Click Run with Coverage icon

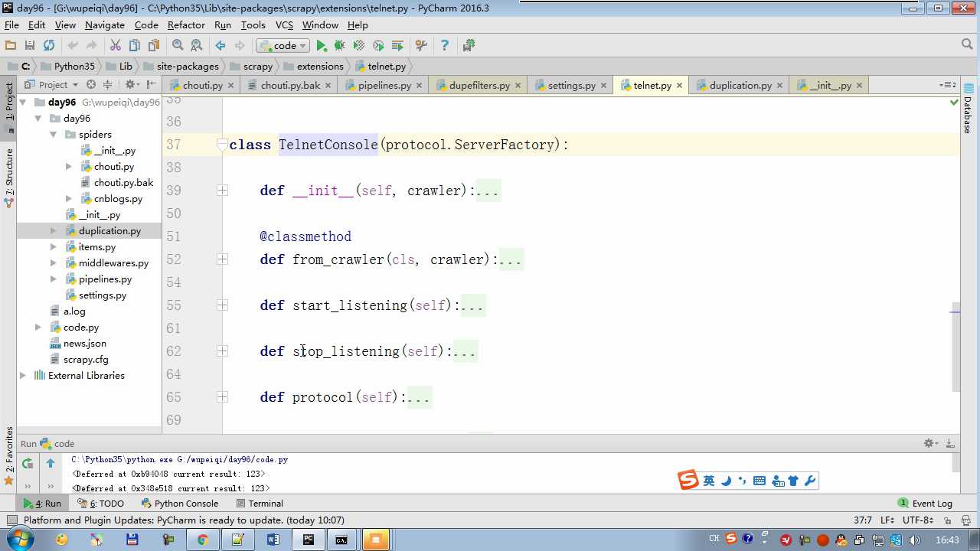click(x=359, y=45)
